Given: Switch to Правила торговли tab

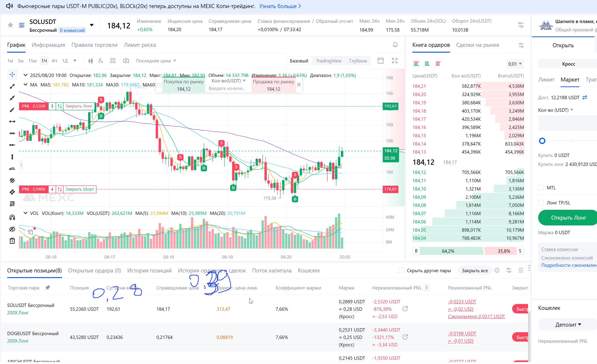Looking at the screenshot, I should point(94,45).
